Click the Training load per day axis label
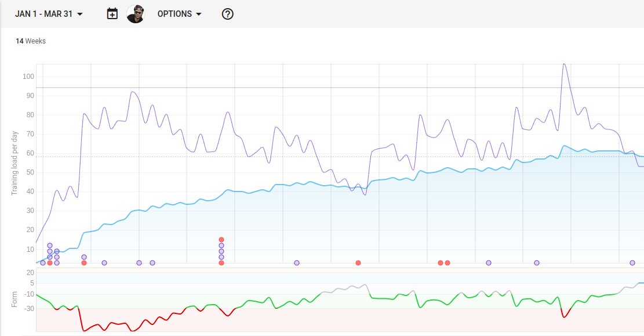644x336 pixels. click(15, 163)
